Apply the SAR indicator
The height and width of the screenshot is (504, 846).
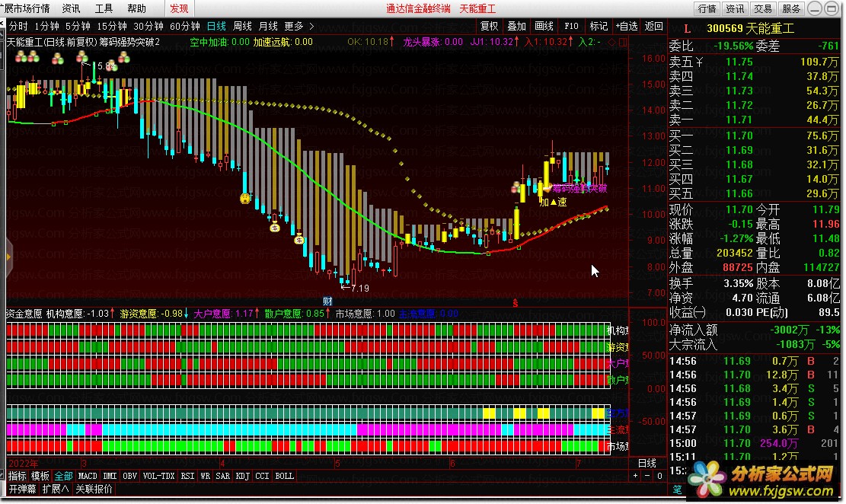click(223, 476)
